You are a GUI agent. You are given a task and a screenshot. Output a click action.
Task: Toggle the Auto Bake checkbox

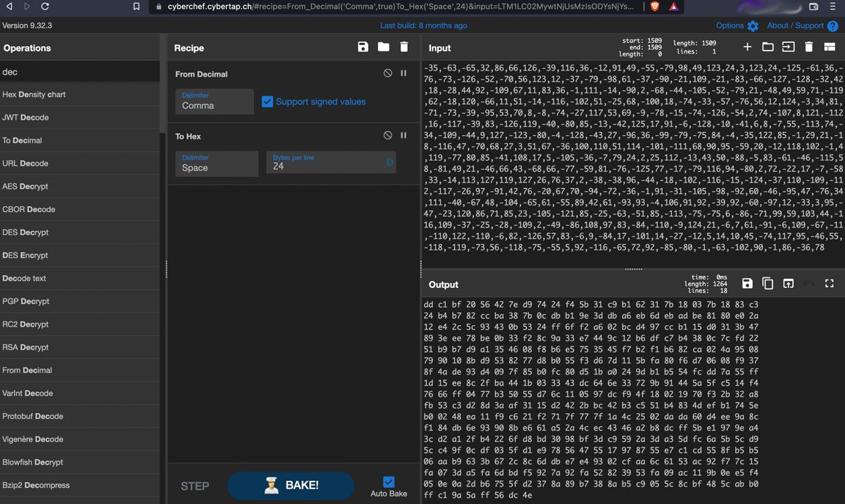[389, 481]
